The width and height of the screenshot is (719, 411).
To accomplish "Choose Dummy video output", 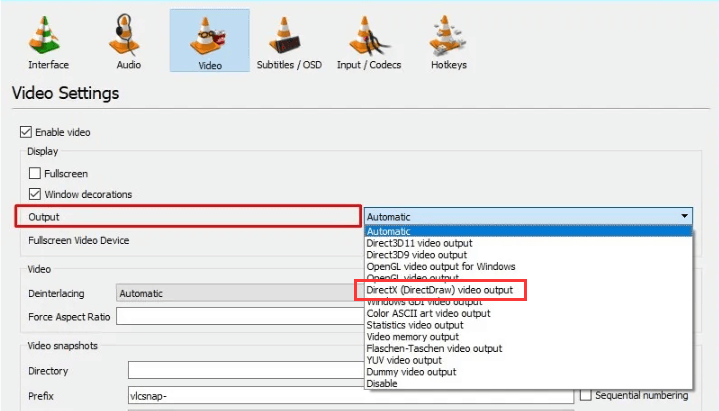I will click(528, 372).
